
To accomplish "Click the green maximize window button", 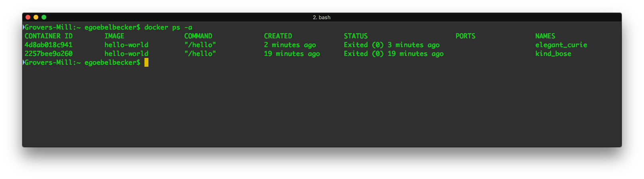I will coord(44,17).
